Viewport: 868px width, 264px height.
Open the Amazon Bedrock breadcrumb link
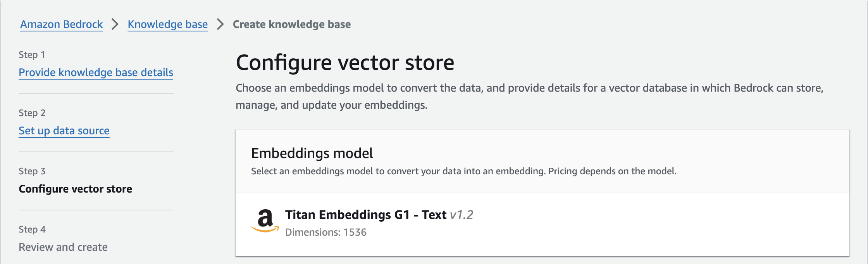[x=61, y=24]
